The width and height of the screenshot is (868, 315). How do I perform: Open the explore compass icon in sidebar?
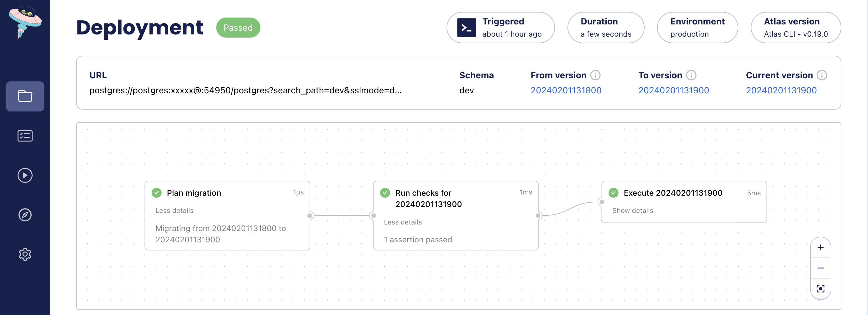(x=24, y=215)
